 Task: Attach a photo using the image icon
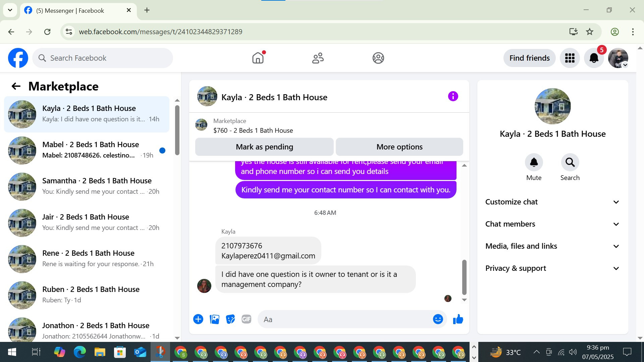214,319
